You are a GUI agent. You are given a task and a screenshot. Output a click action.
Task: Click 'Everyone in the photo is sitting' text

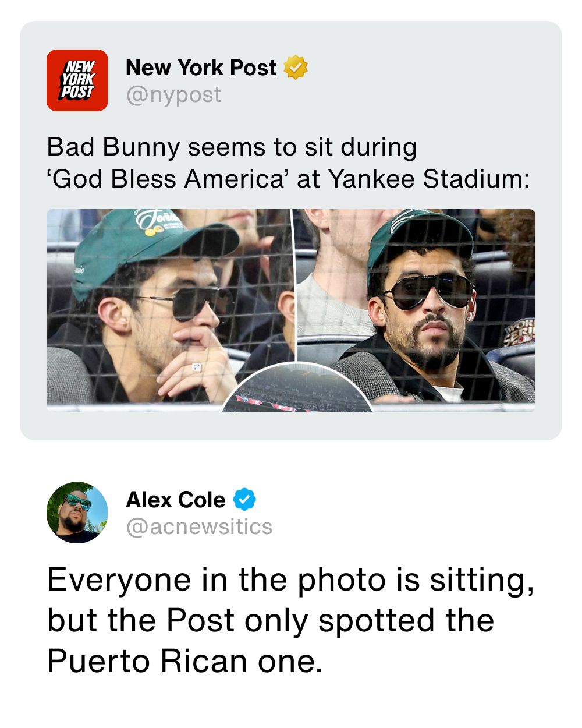pos(290,579)
